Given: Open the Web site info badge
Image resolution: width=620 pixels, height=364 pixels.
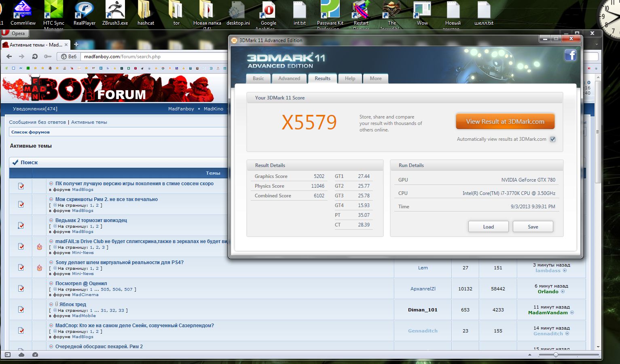Looking at the screenshot, I should pyautogui.click(x=69, y=57).
